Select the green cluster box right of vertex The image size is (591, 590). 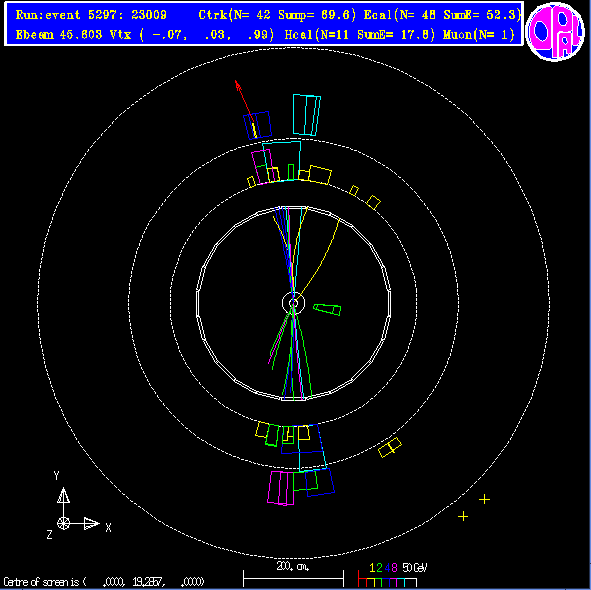(327, 310)
